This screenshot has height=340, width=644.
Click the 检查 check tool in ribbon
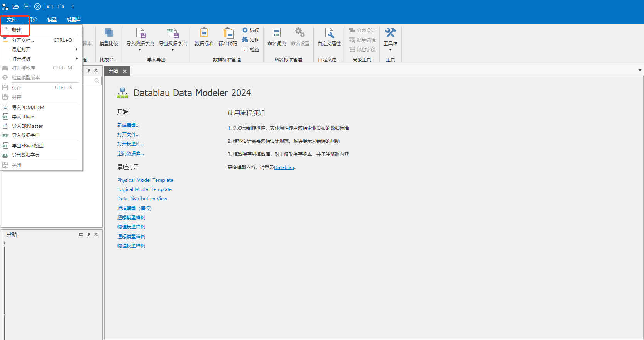coord(251,49)
